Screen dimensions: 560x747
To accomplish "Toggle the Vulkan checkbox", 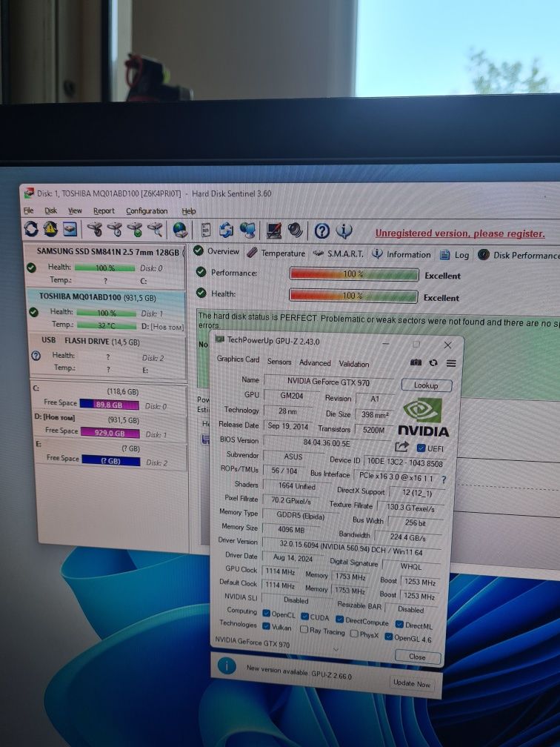I will click(267, 626).
